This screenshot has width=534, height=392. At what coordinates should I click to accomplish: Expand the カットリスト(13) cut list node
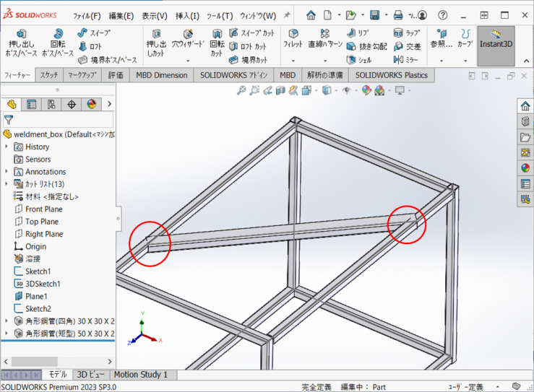(x=7, y=184)
